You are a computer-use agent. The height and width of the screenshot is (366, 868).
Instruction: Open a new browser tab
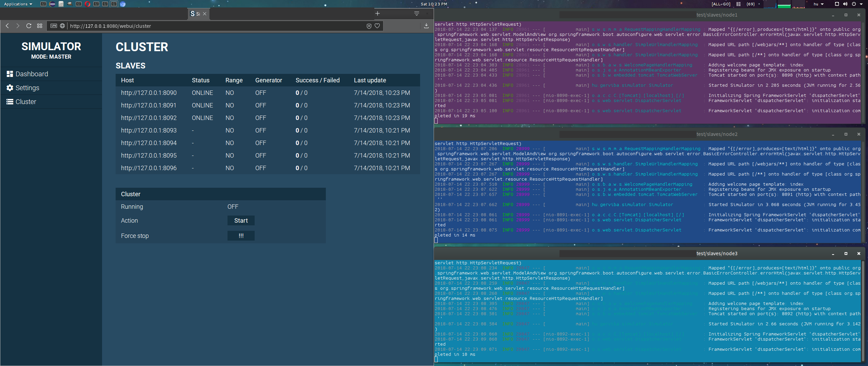pyautogui.click(x=377, y=14)
